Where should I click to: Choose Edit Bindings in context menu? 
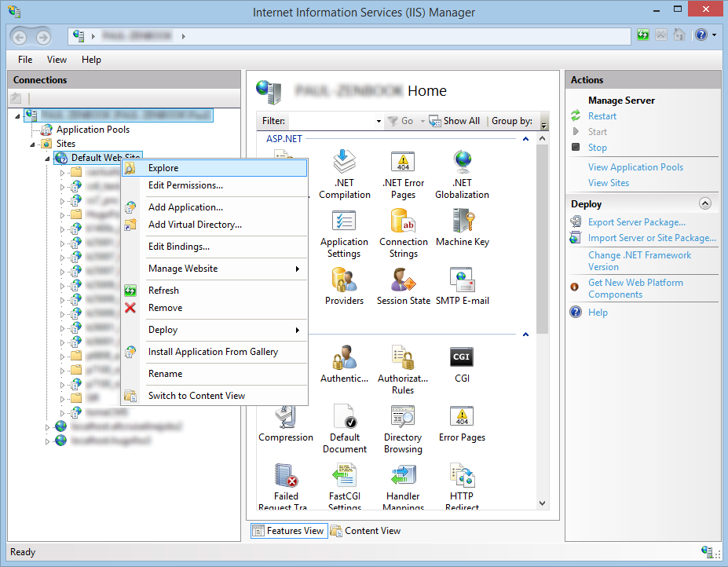(214, 247)
